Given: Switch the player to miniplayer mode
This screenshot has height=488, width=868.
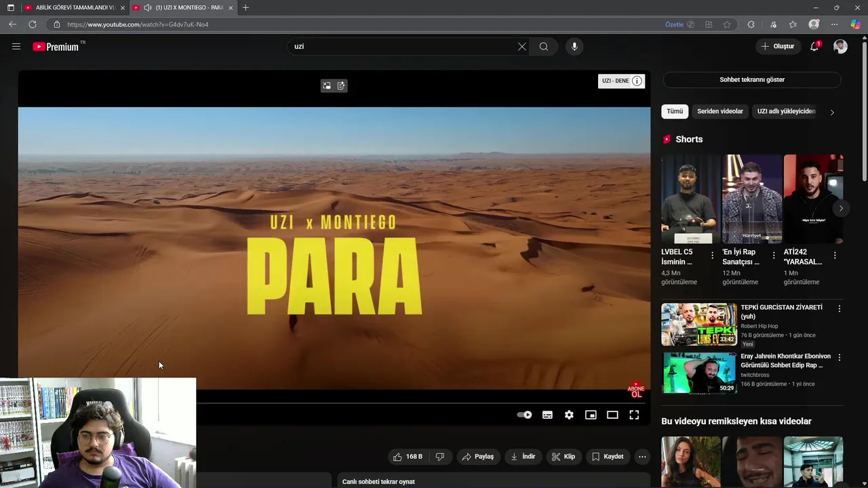Looking at the screenshot, I should (x=591, y=415).
